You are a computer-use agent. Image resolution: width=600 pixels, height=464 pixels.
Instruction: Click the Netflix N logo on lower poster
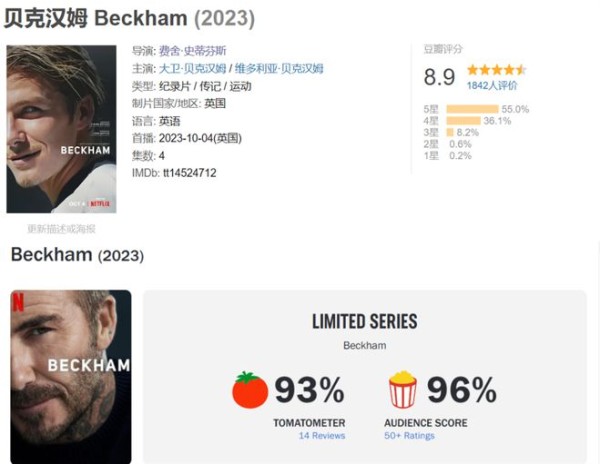(x=18, y=302)
